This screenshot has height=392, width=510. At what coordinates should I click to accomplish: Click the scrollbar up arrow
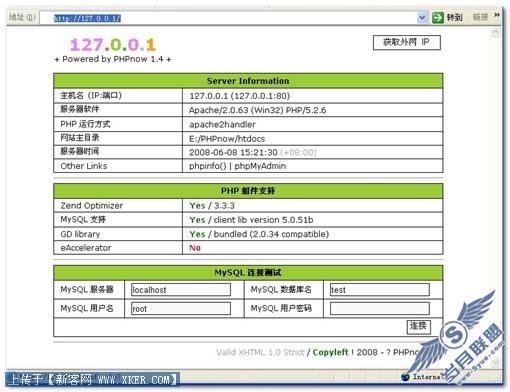pyautogui.click(x=496, y=32)
